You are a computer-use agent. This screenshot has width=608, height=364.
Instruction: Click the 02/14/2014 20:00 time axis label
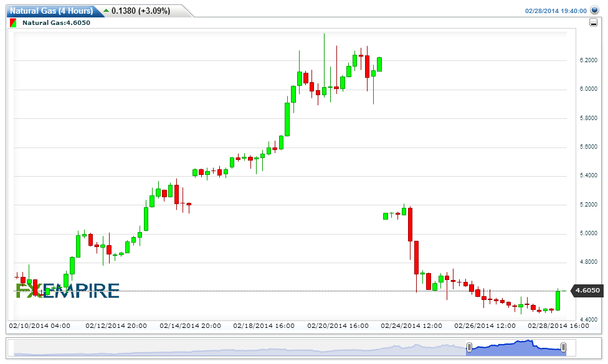click(191, 325)
